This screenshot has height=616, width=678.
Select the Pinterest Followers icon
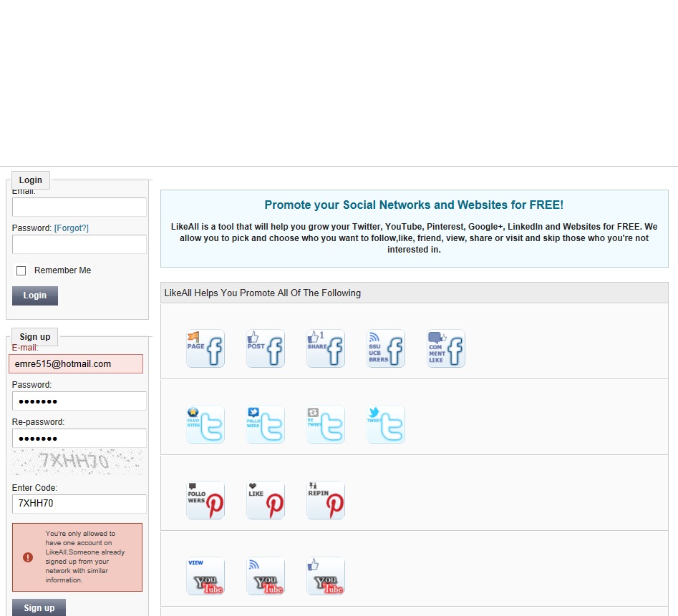205,500
